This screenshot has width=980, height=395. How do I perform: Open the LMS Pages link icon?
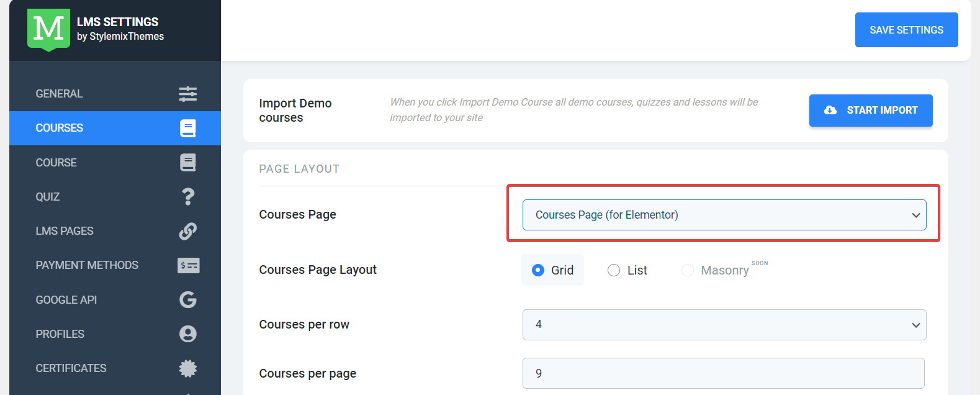(x=188, y=231)
